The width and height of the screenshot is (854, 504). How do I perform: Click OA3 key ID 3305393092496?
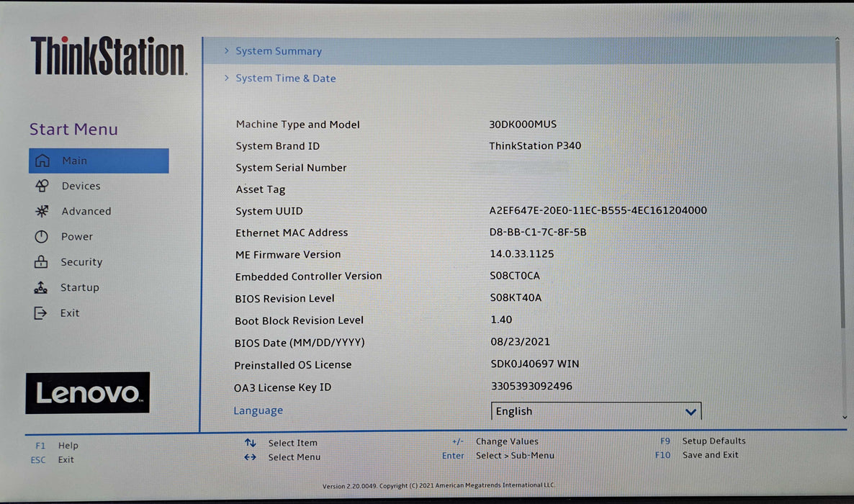tap(531, 387)
